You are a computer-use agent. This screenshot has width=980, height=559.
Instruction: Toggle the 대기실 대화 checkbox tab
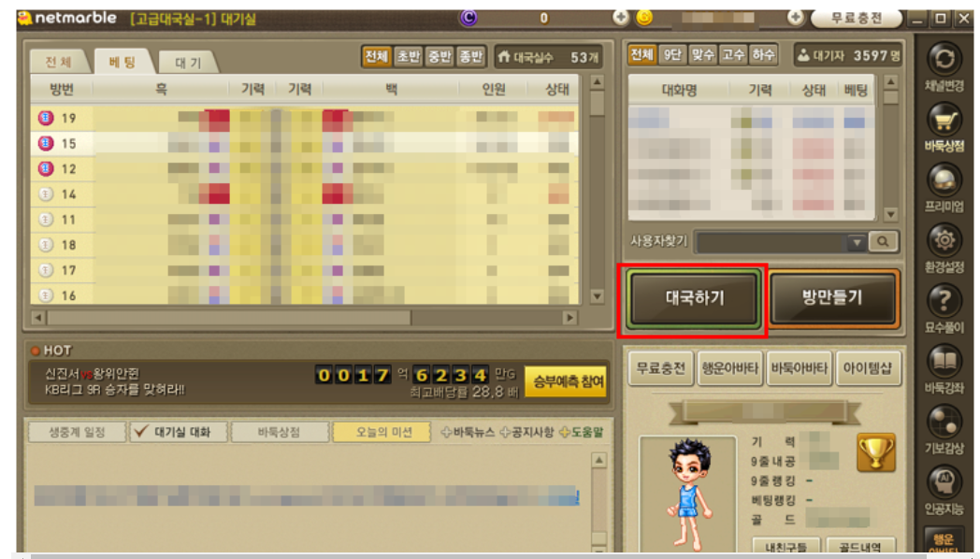(x=178, y=432)
